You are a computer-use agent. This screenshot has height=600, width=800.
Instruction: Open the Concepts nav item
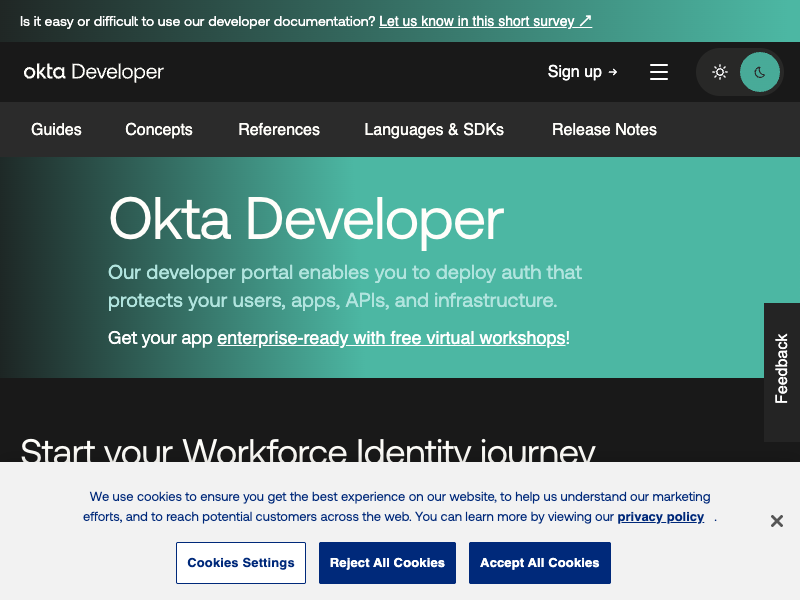pyautogui.click(x=159, y=130)
